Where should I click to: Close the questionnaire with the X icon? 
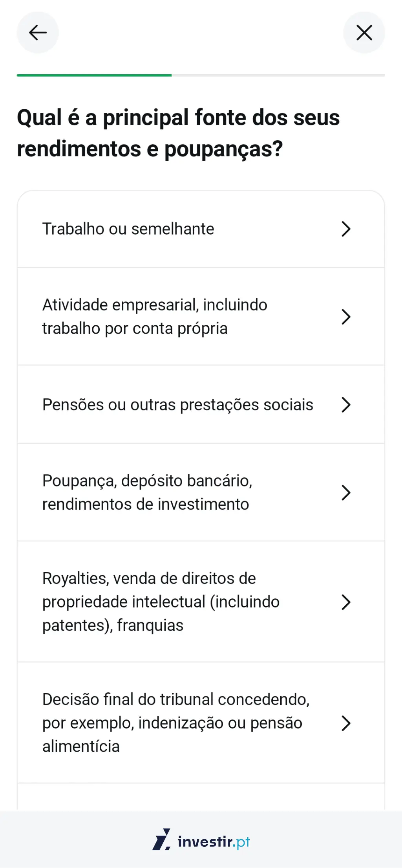pos(364,33)
